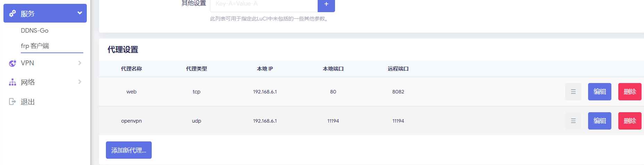Open the DDNS-Go service page
Screen dimensions: 644x165
click(35, 31)
